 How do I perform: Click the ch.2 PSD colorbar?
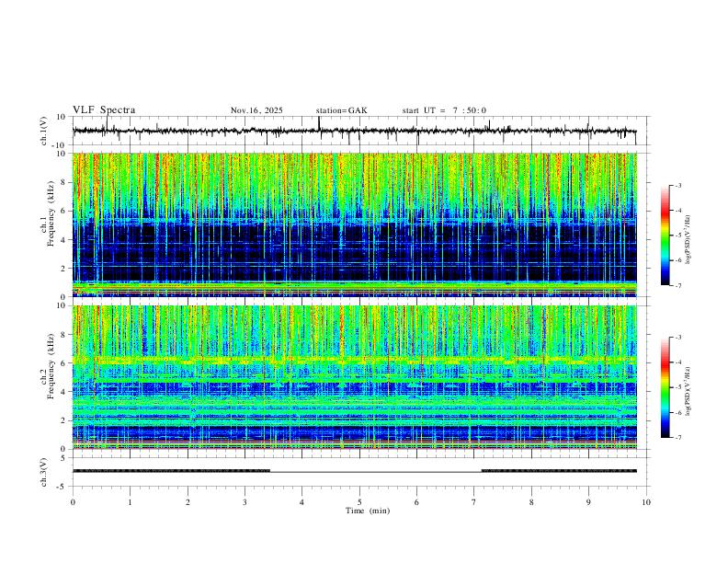coord(665,387)
